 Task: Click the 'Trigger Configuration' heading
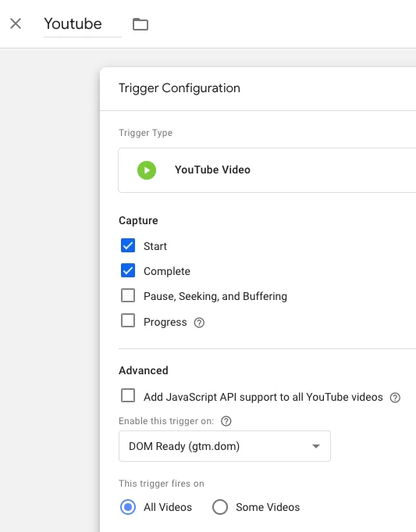180,88
